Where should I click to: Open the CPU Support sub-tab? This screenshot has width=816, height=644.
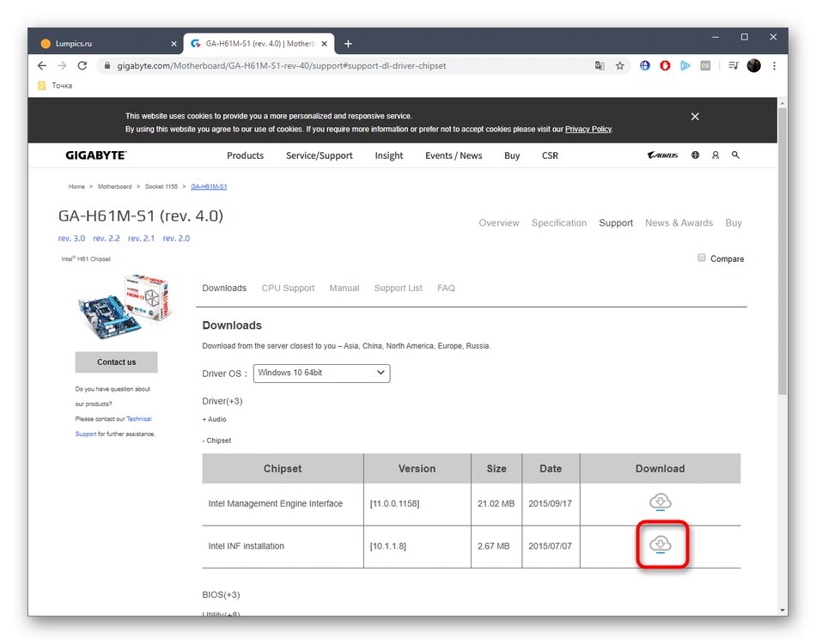(288, 289)
